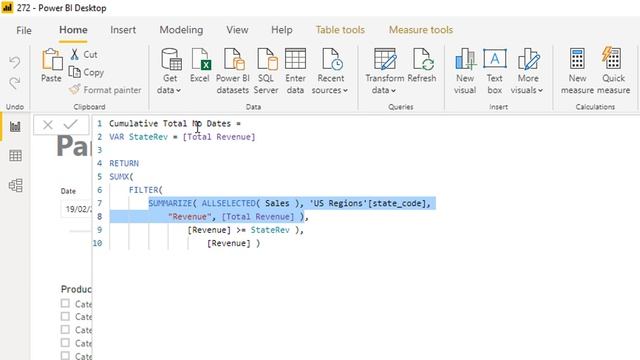Click the RETURN keyword on line 4

124,163
